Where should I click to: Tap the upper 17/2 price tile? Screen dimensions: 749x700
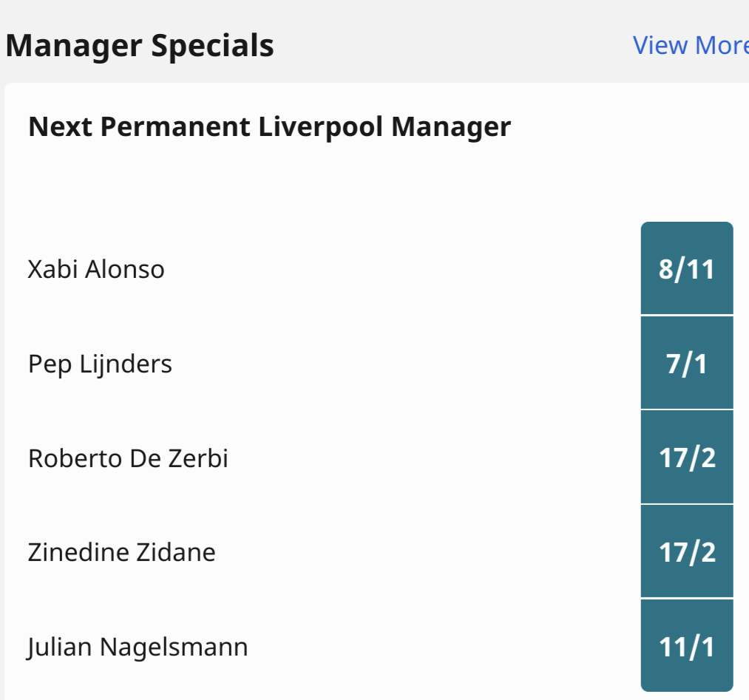click(687, 458)
